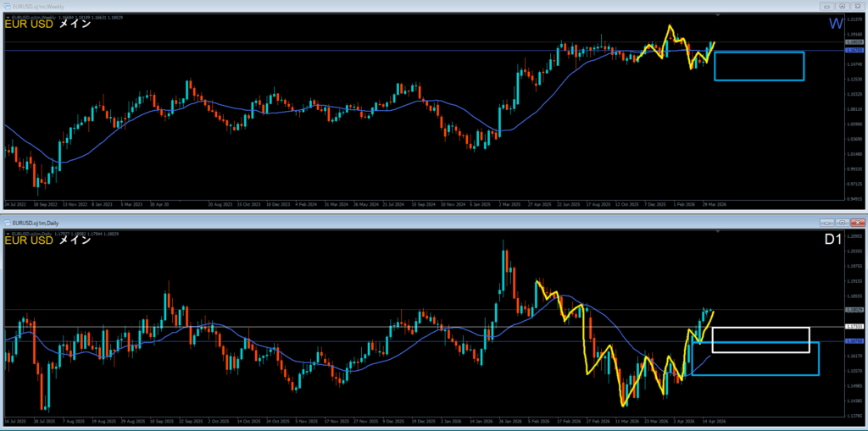The image size is (868, 431).
Task: Click the 1.20355 value on Daily price axis
Action: tap(853, 251)
